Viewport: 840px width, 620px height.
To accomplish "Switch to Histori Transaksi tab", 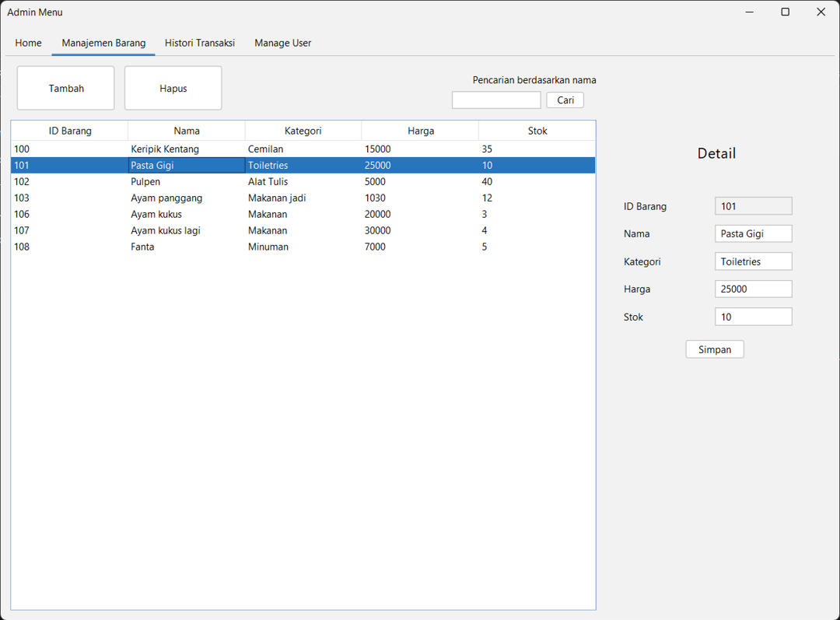I will tap(199, 43).
